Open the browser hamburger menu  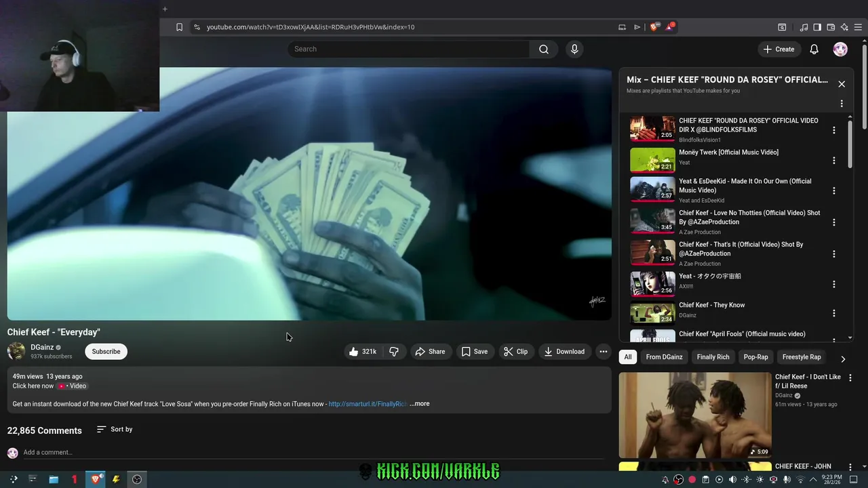[858, 27]
